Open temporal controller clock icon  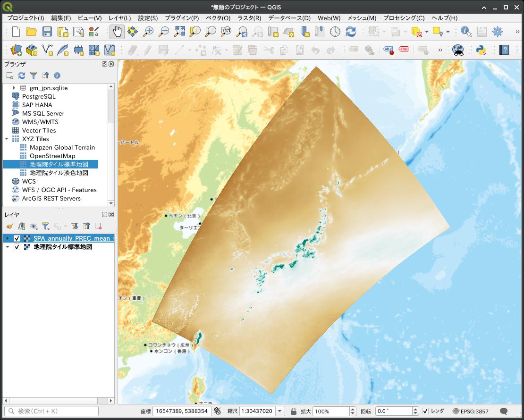[x=335, y=32]
